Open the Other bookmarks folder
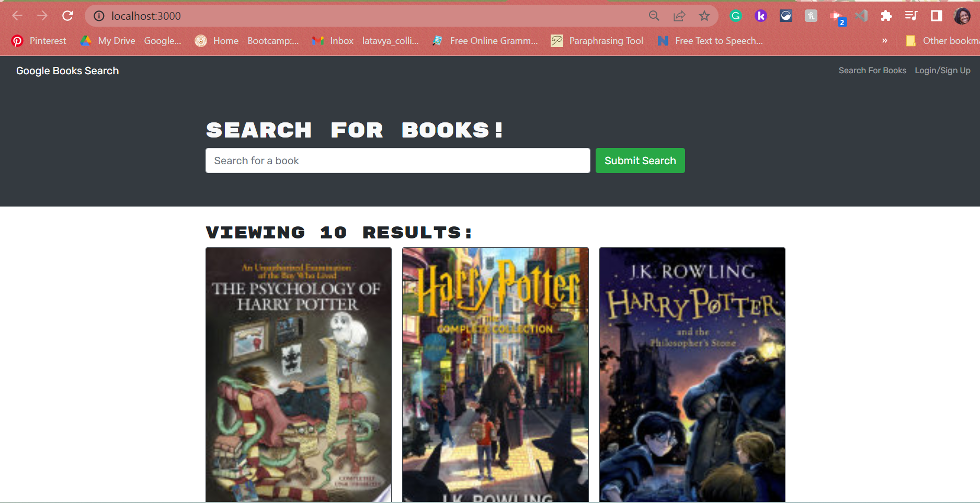980x503 pixels. click(942, 41)
